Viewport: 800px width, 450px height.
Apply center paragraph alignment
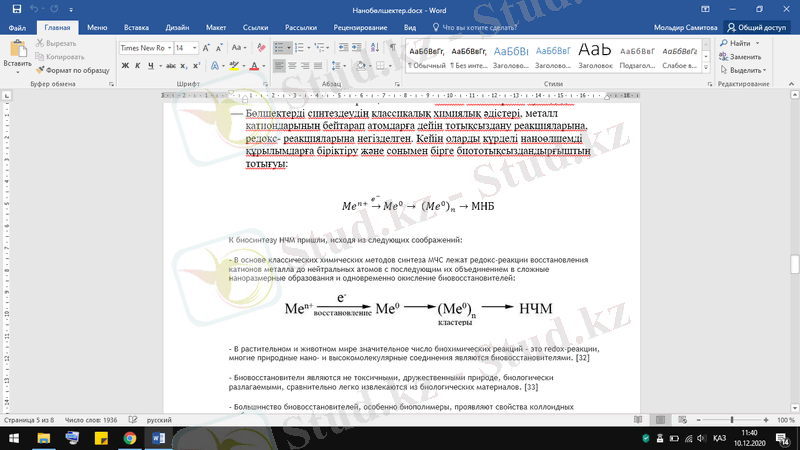(294, 66)
